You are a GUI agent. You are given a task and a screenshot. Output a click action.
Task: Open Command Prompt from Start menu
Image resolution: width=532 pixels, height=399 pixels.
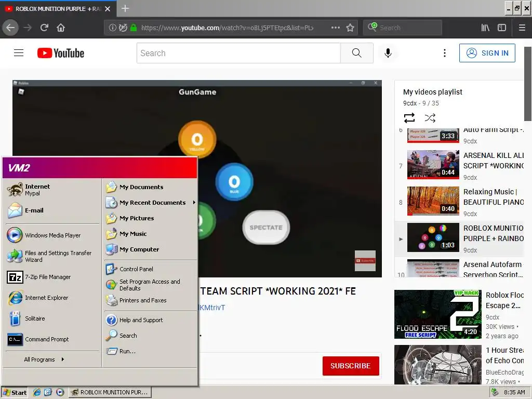click(52, 339)
